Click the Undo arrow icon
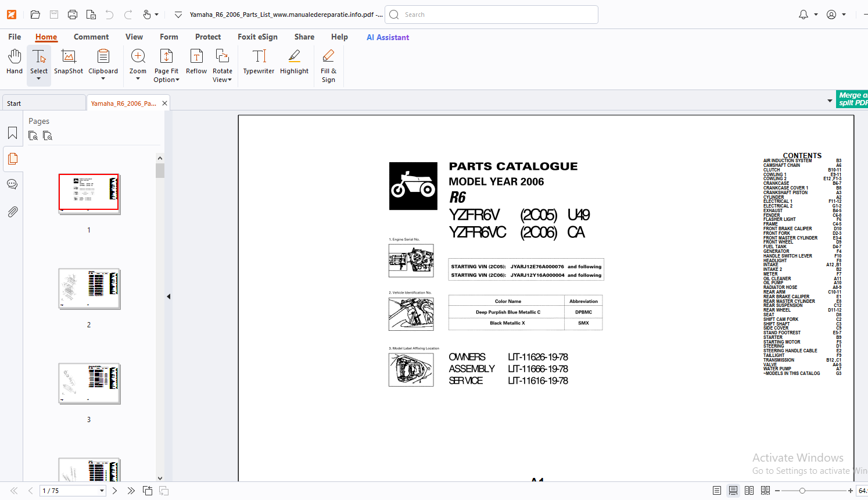 110,15
